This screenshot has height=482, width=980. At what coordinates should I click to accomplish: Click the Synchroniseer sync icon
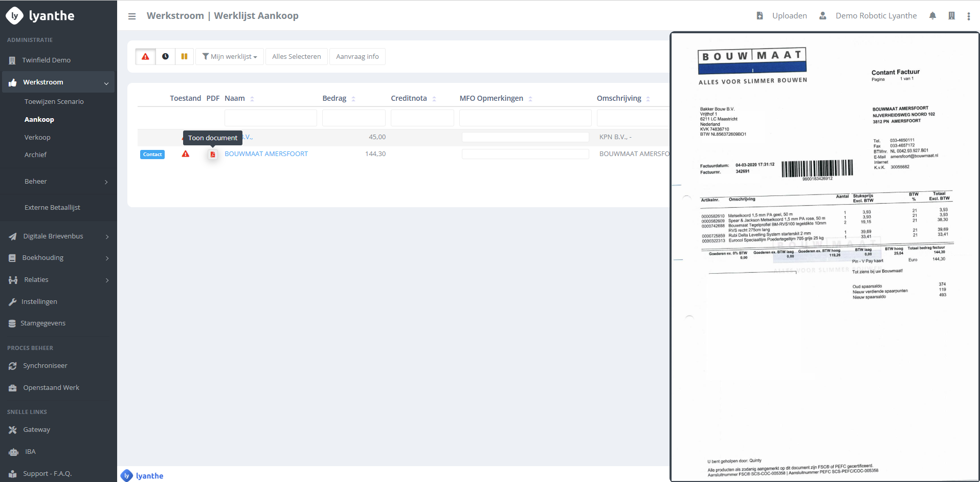[x=13, y=366]
